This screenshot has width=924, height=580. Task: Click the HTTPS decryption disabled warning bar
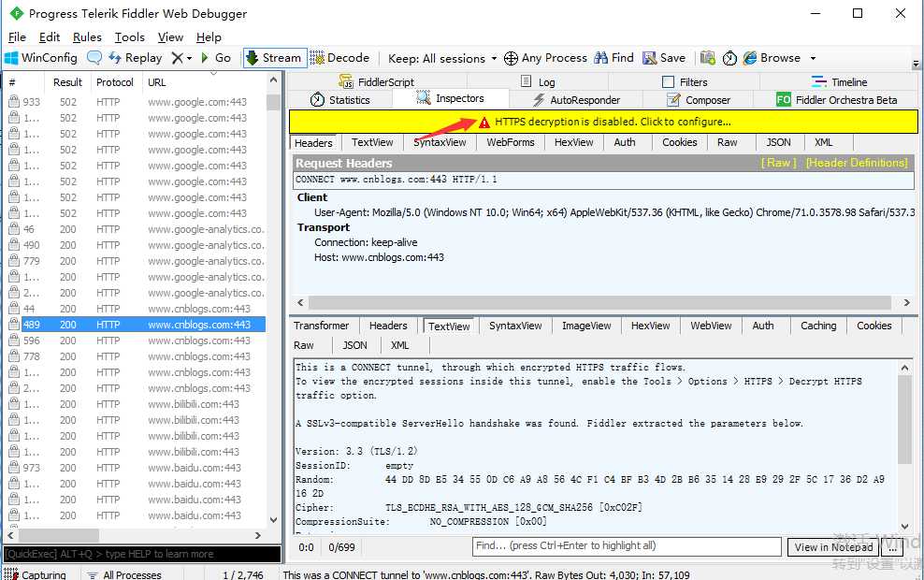click(603, 122)
